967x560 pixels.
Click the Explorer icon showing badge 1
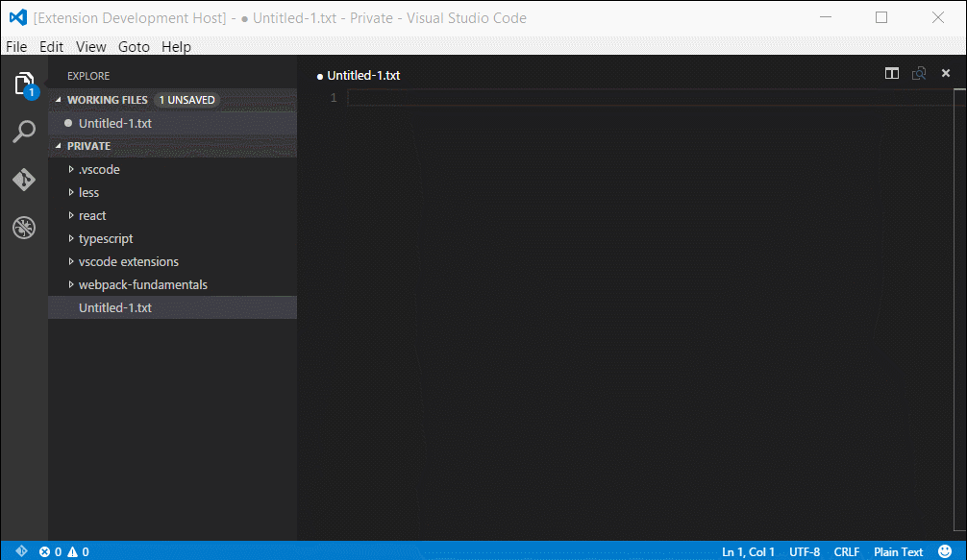23,84
